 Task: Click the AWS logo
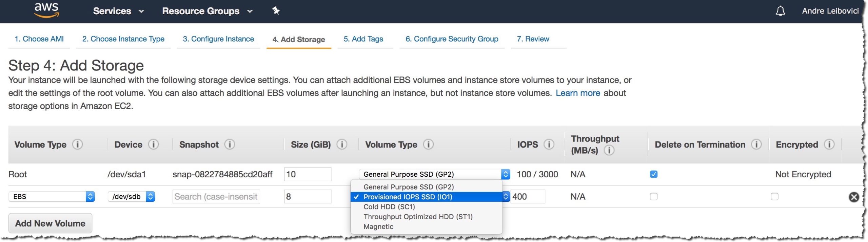tap(46, 10)
